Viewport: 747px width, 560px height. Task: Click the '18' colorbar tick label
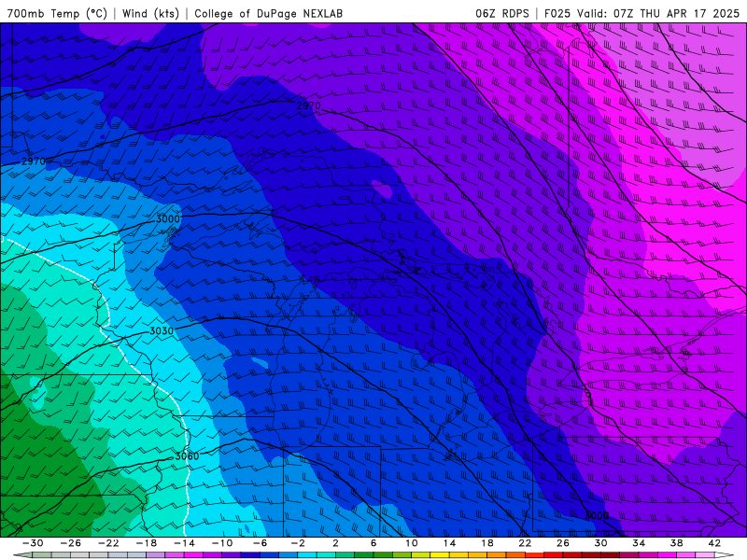(x=486, y=543)
